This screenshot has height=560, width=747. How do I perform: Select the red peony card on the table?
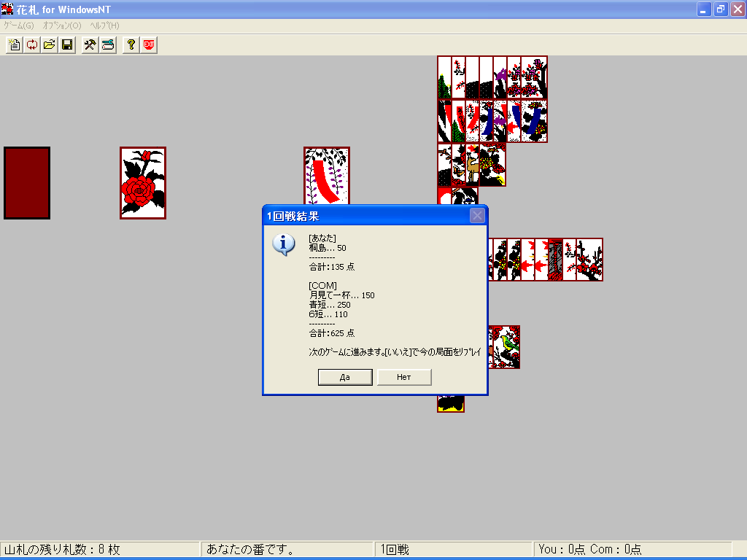(x=143, y=183)
